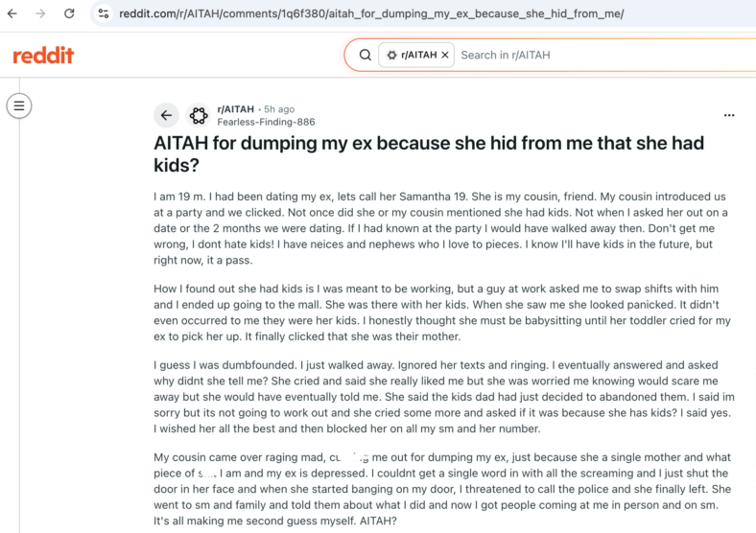Open the post overflow three-dots menu
Screen dimensions: 756x533
pos(729,115)
